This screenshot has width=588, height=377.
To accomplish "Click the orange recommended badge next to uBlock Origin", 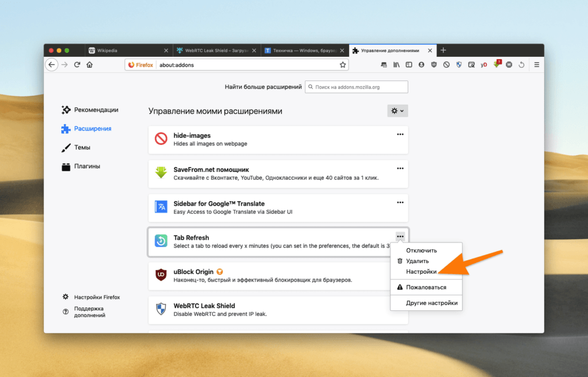I will point(220,271).
